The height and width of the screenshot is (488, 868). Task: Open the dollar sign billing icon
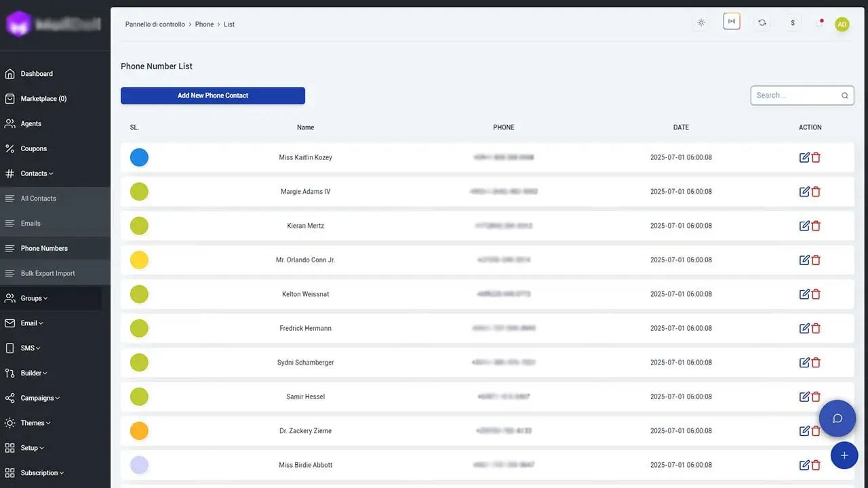[793, 23]
